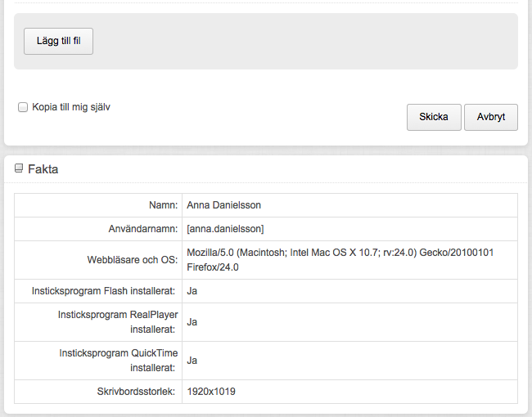Click the username value [anna.danielsson]
This screenshot has height=417, width=532.
(225, 229)
